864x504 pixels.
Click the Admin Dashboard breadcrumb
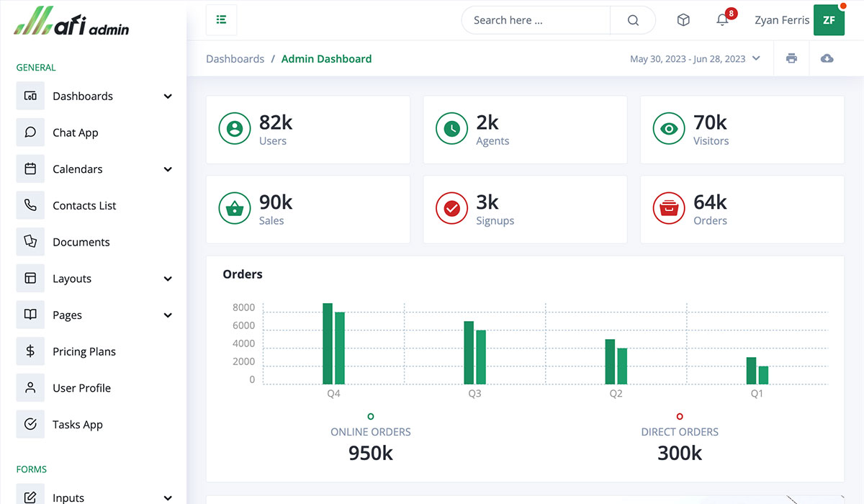pyautogui.click(x=326, y=59)
